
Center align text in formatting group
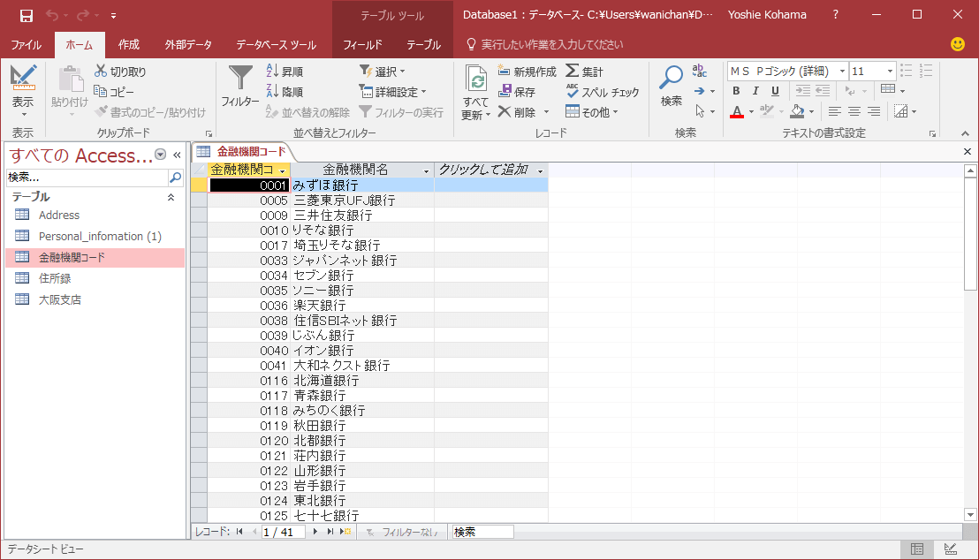[854, 112]
